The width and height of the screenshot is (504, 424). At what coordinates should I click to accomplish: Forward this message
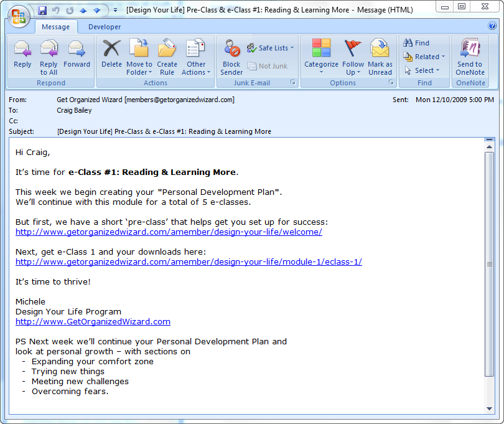(x=77, y=54)
